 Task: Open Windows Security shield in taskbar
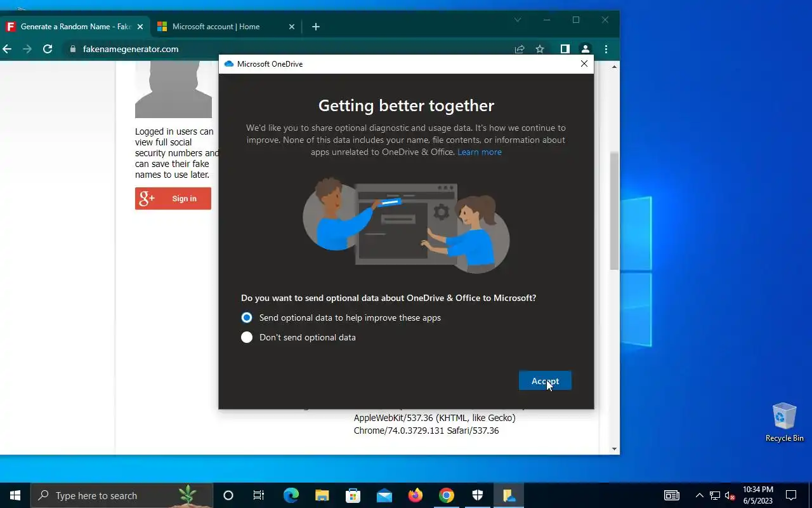(x=478, y=495)
